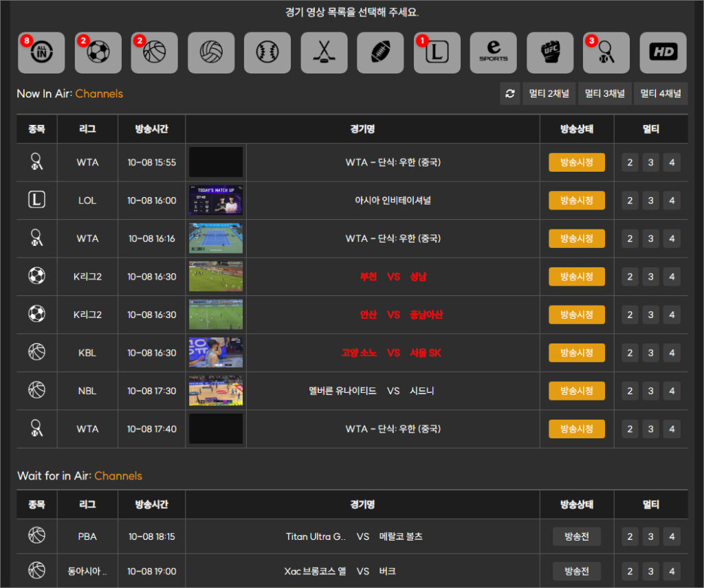Filter by ice hockey icon
This screenshot has height=588, width=704.
(x=324, y=53)
